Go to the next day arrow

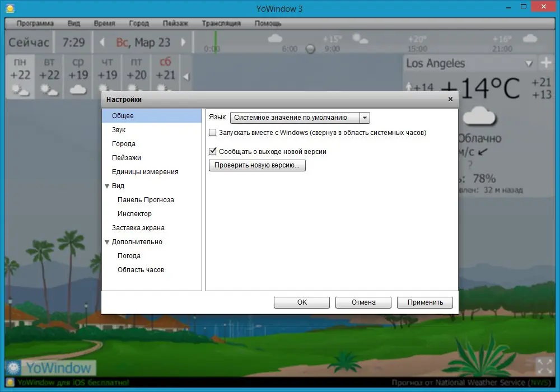(183, 42)
